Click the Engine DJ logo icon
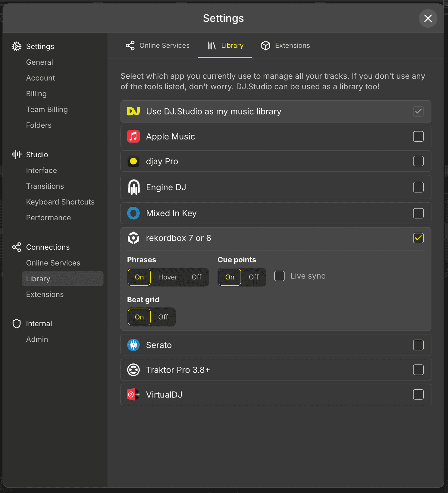Screen dimensions: 448x493 point(133,187)
